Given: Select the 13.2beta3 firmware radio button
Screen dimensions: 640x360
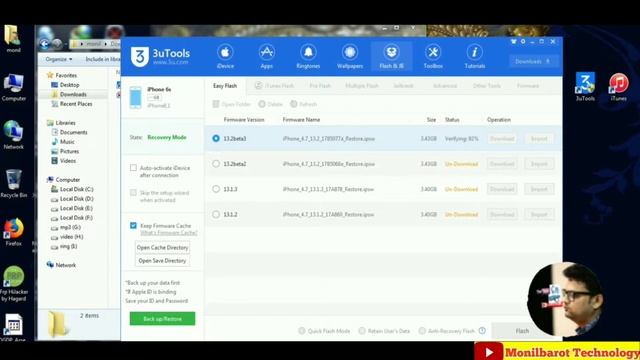Looking at the screenshot, I should 216,138.
